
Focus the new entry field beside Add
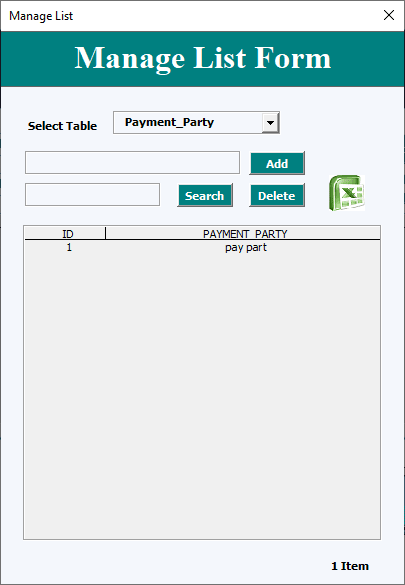point(132,163)
